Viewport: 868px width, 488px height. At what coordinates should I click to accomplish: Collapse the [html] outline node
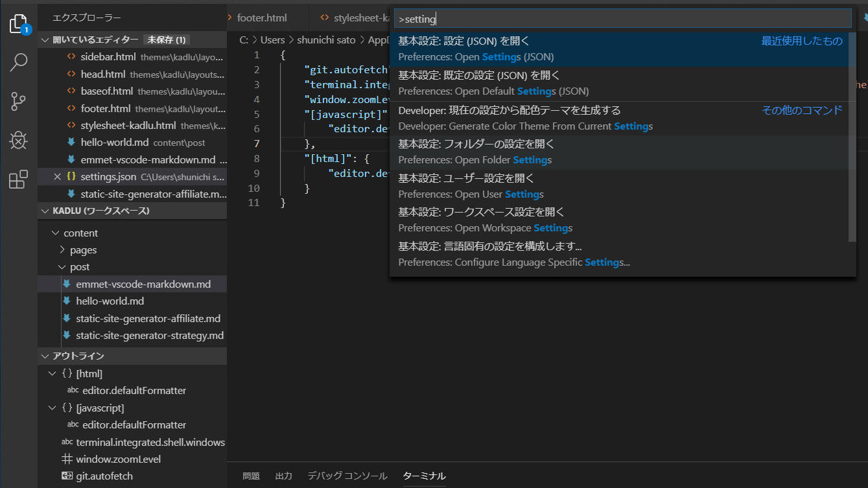click(53, 373)
